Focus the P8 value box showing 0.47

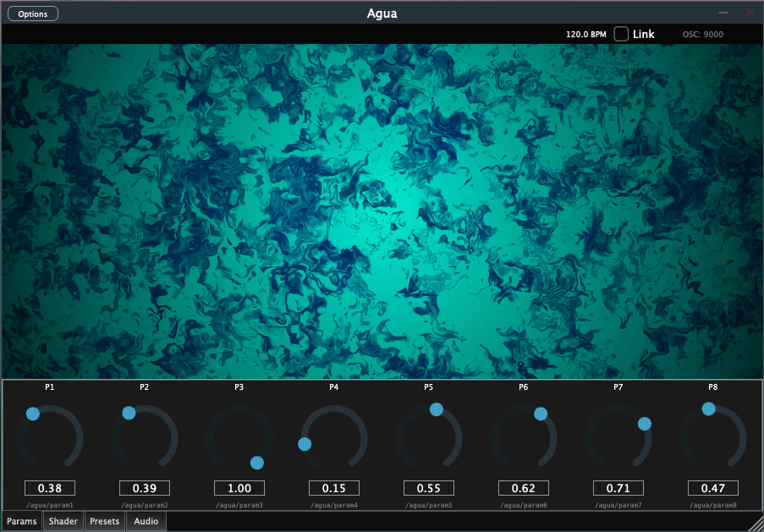(x=713, y=488)
